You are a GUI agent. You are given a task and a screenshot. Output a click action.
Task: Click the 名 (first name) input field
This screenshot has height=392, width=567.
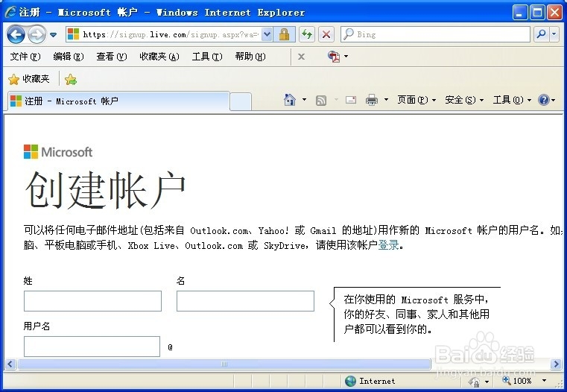click(245, 301)
